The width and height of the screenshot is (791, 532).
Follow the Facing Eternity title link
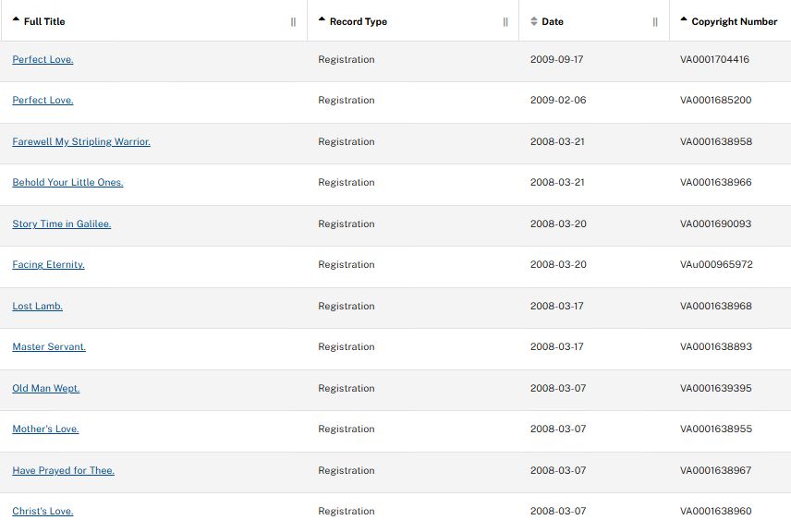pyautogui.click(x=48, y=265)
